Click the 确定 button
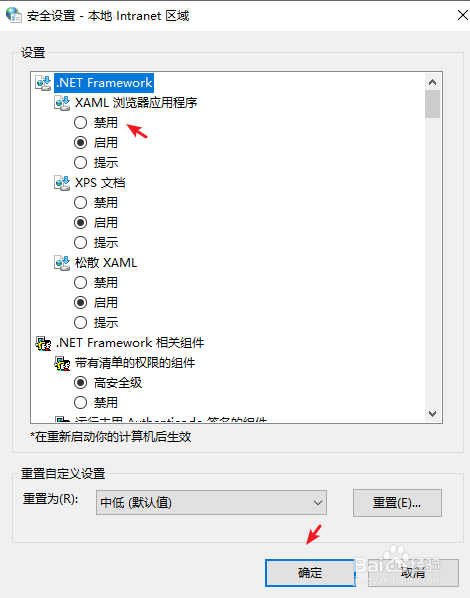Image resolution: width=470 pixels, height=598 pixels. [x=310, y=573]
